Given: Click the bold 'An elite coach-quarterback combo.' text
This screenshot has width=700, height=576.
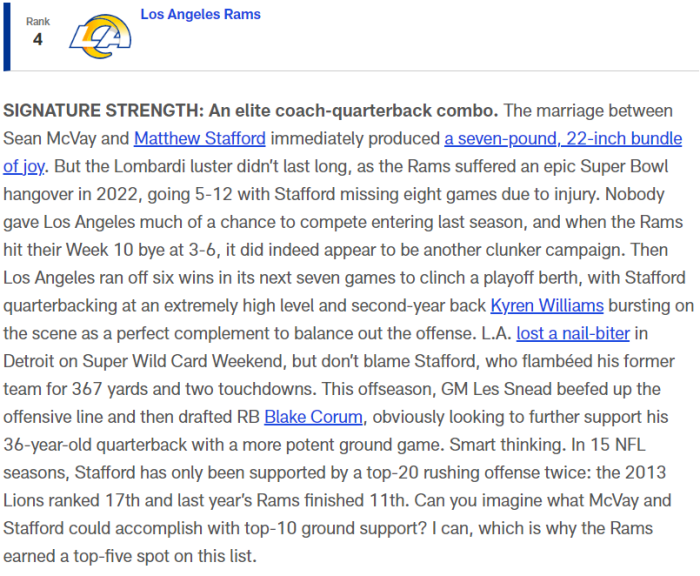Looking at the screenshot, I should 354,111.
